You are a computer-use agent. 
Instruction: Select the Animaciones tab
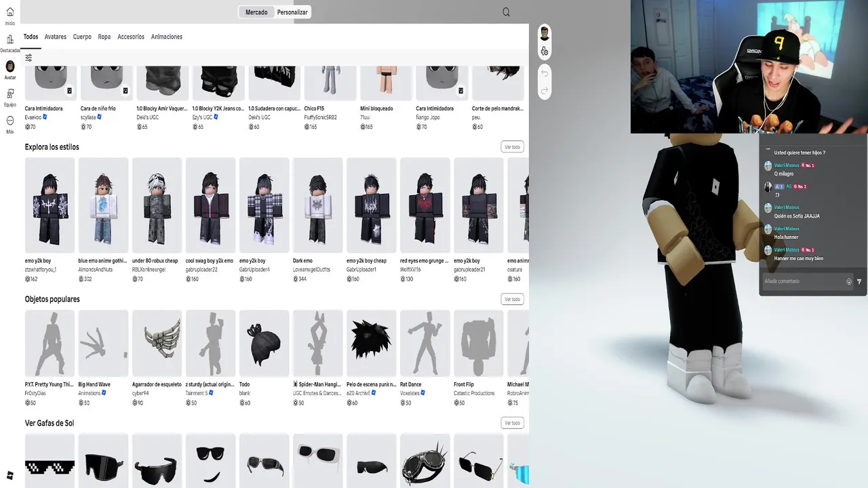pyautogui.click(x=167, y=37)
